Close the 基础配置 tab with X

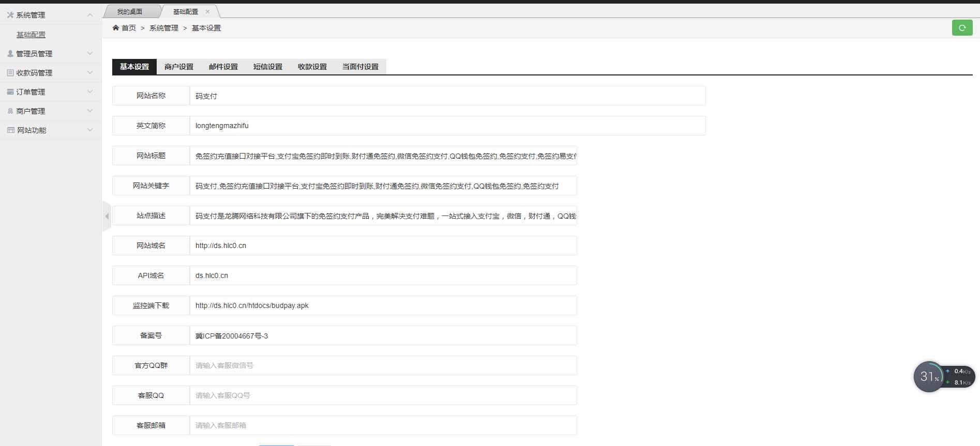pos(208,11)
